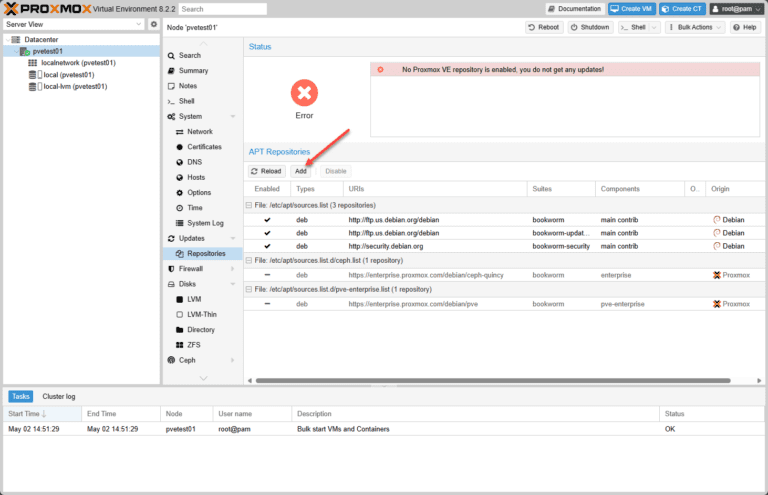Open the Shell entry in node menu
The width and height of the screenshot is (768, 495).
(186, 101)
